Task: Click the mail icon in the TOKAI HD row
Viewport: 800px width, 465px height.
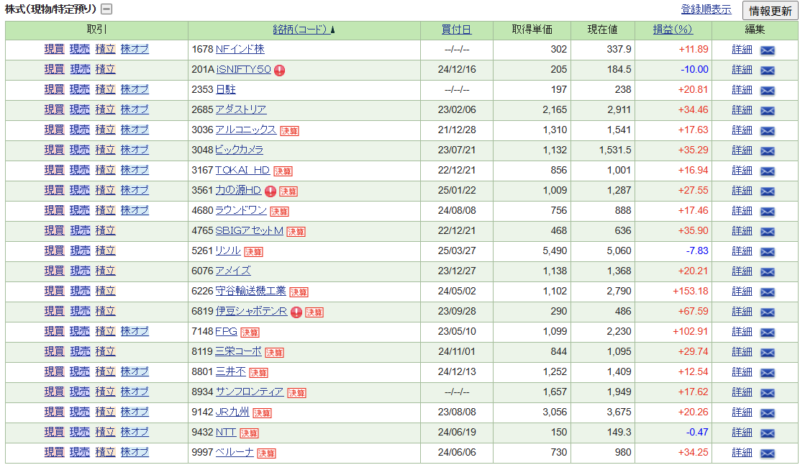Action: click(767, 171)
